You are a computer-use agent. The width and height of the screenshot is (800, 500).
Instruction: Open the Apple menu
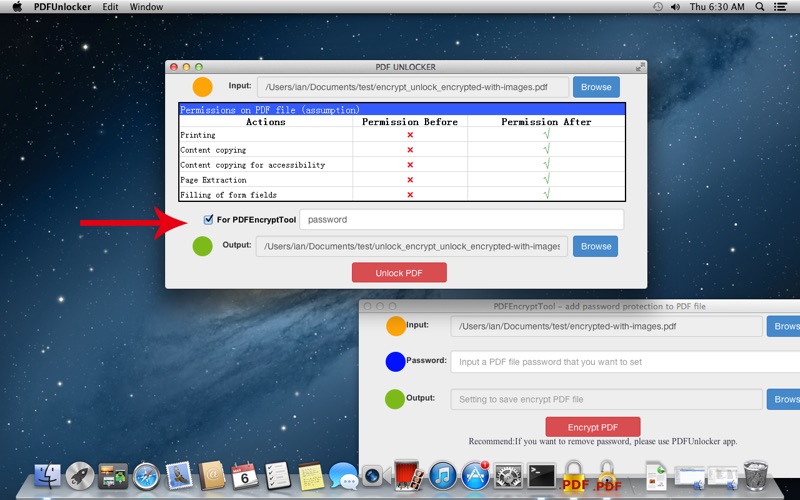click(x=17, y=7)
